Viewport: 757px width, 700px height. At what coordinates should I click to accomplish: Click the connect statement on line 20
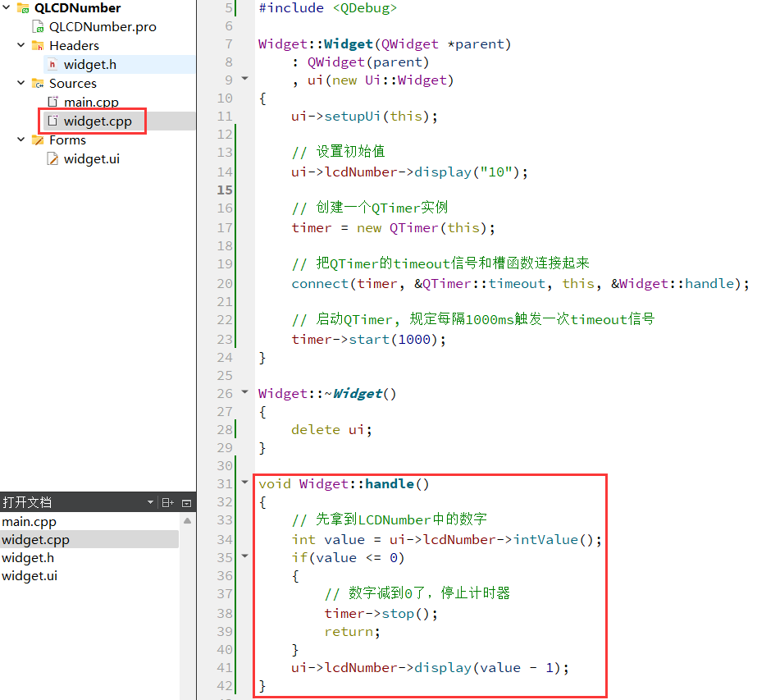[520, 284]
